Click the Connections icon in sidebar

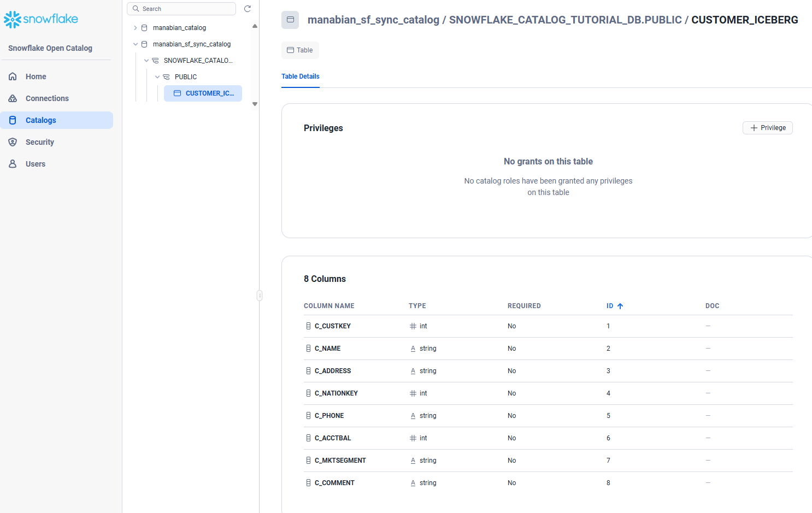[13, 98]
